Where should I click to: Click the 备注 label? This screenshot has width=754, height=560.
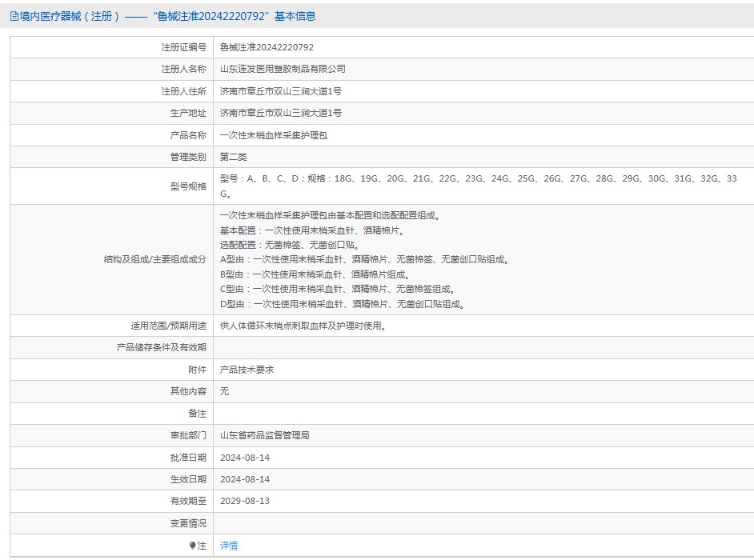coord(197,414)
